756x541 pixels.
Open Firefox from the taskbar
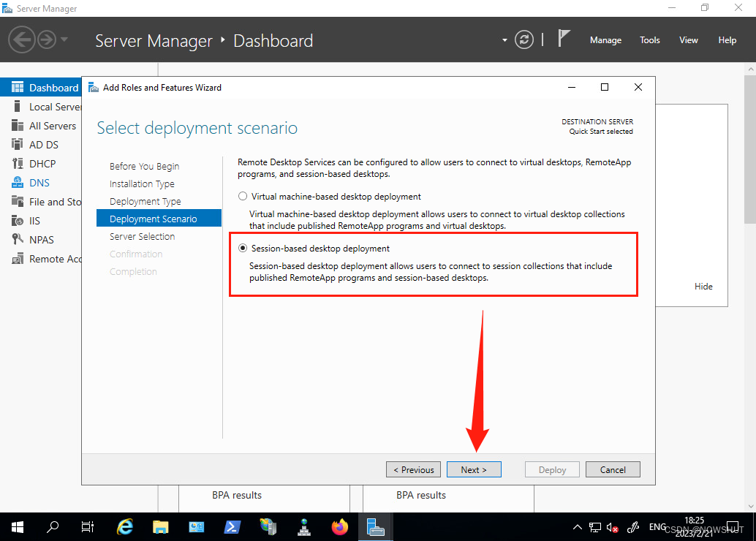click(340, 527)
